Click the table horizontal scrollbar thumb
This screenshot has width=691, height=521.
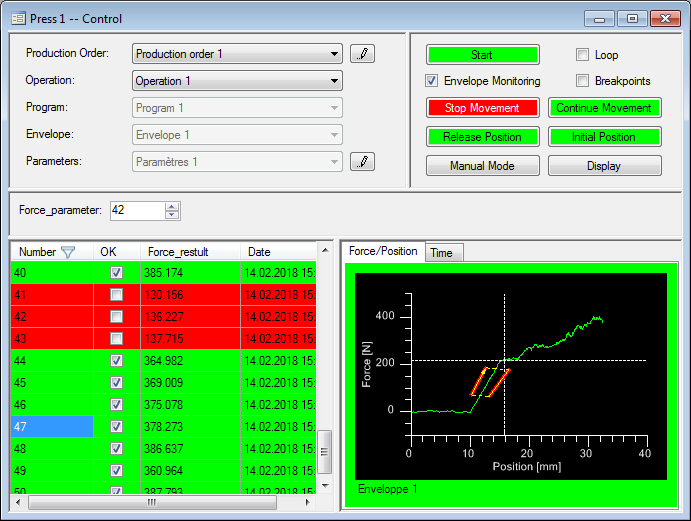[152, 502]
